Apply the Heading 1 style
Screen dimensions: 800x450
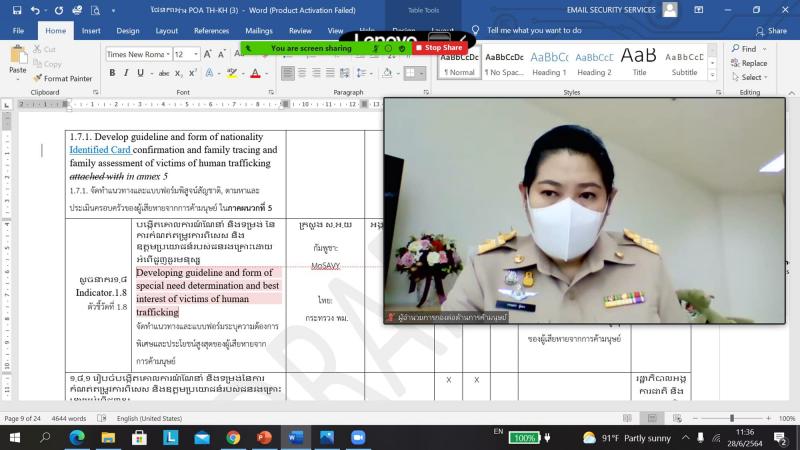click(x=549, y=62)
